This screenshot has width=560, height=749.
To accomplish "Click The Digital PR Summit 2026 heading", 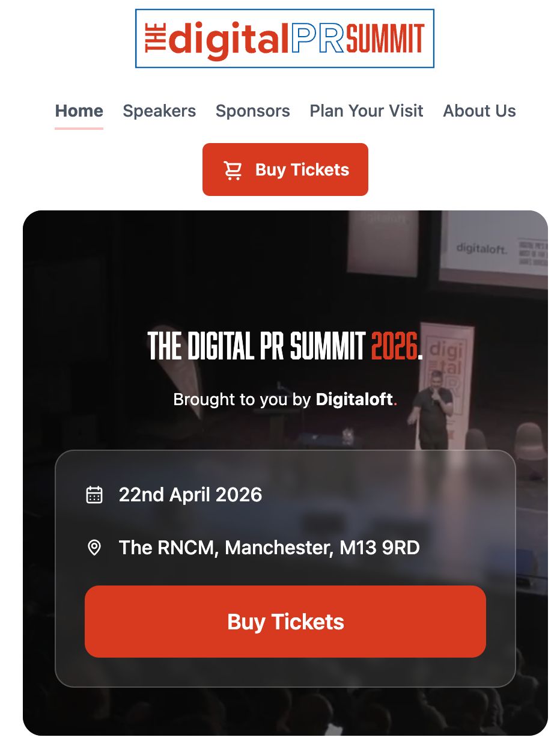I will pyautogui.click(x=285, y=346).
